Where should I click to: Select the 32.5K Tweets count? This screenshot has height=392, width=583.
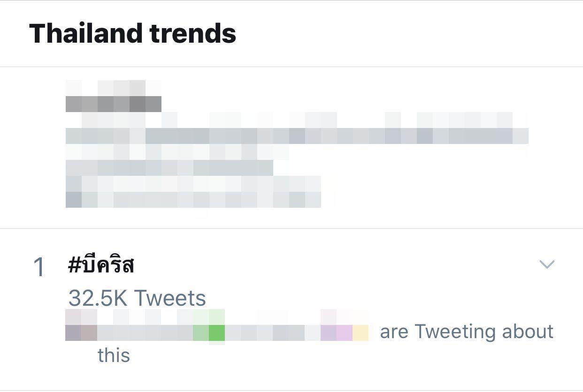(137, 298)
